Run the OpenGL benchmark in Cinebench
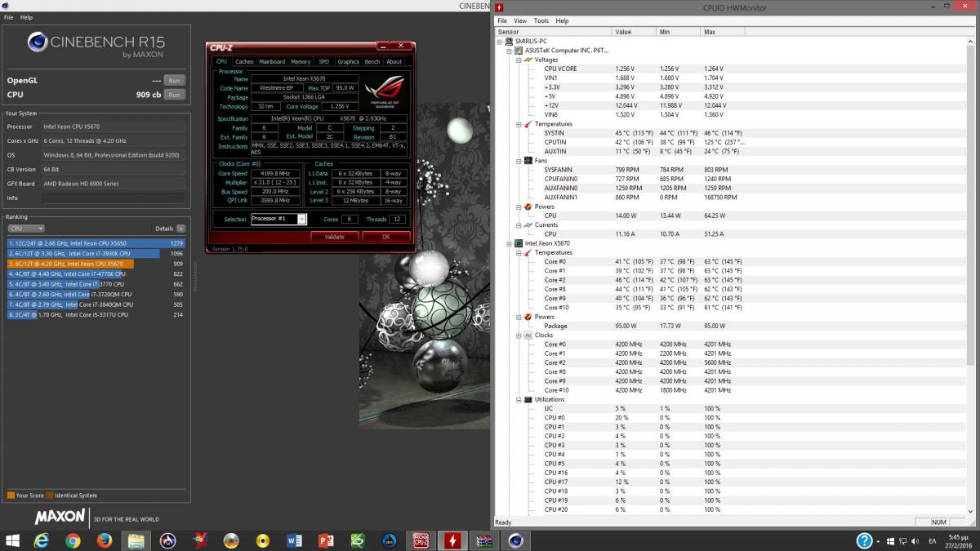Image resolution: width=980 pixels, height=551 pixels. coord(174,81)
